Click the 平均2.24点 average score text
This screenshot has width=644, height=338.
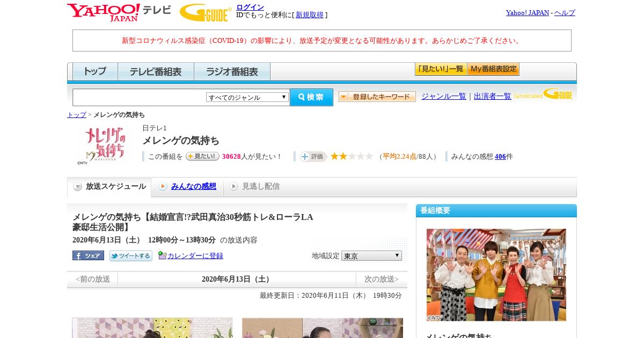[399, 157]
